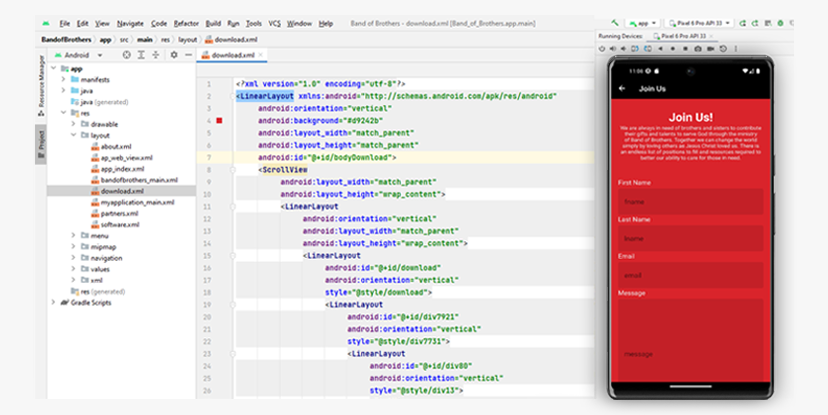This screenshot has width=828, height=415.
Task: Click the emulator rotate right icon
Action: [x=647, y=49]
